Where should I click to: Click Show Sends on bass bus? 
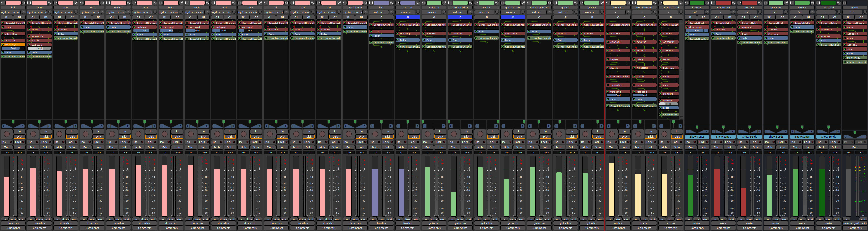point(749,137)
